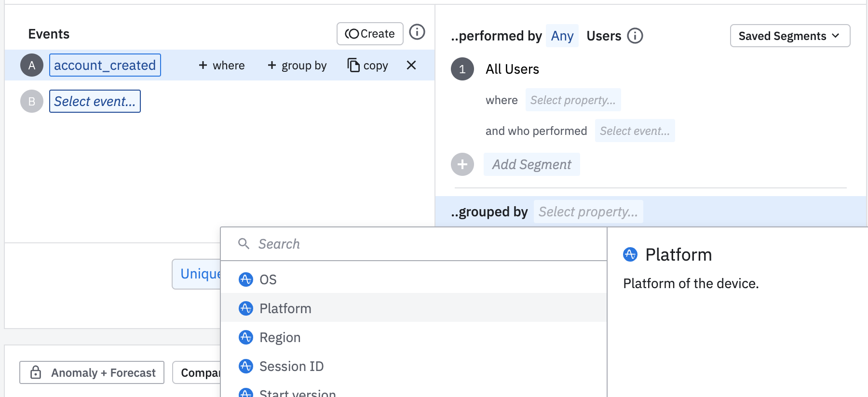Click the lock icon on Anomaly + Forecast
The height and width of the screenshot is (397, 868).
(x=36, y=372)
